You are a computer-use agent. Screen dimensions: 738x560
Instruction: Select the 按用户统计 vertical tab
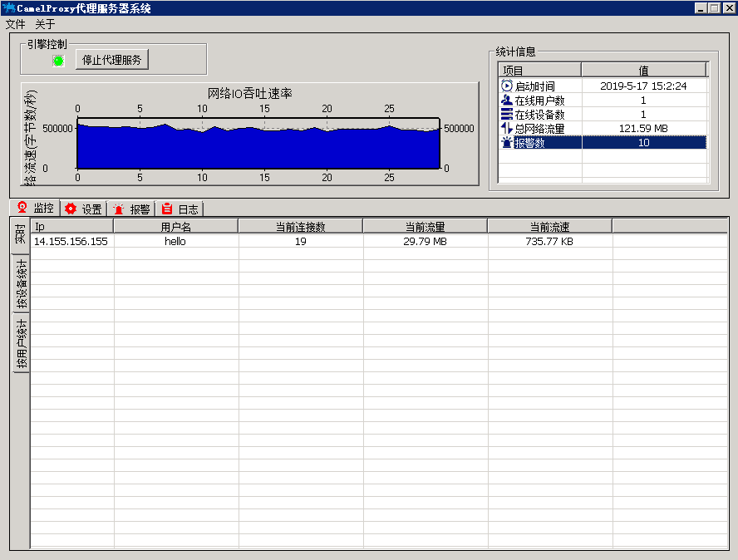click(x=20, y=343)
